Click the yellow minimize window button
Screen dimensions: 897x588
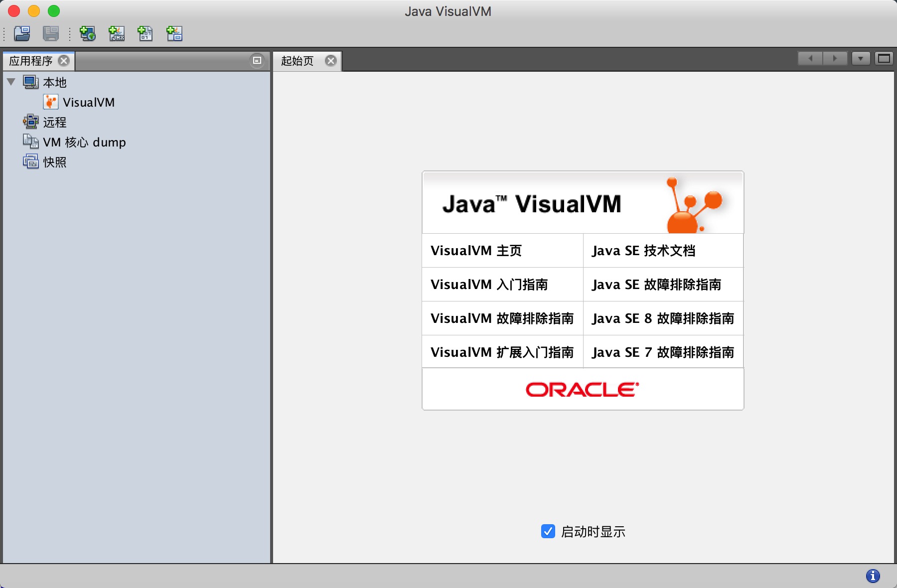pos(34,11)
